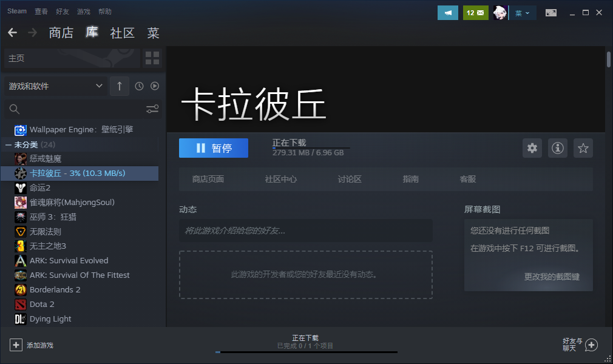Screen dimensions: 613x364
Task: Click the vertical scrollbar on right
Action: (x=609, y=59)
